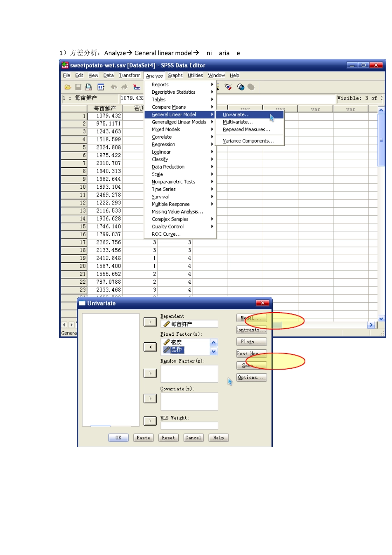Select 密度 in the Fixed Factor list
The image size is (392, 555).
click(172, 342)
